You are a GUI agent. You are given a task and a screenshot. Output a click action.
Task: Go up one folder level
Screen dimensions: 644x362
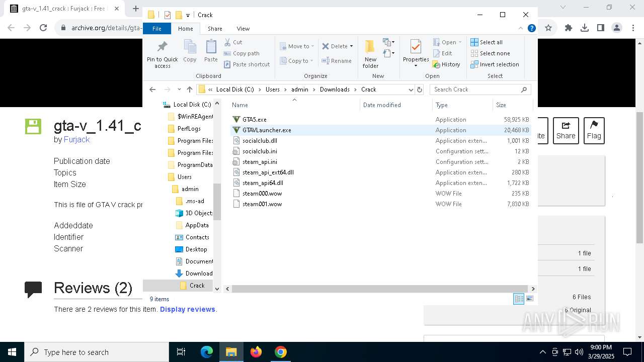click(190, 89)
